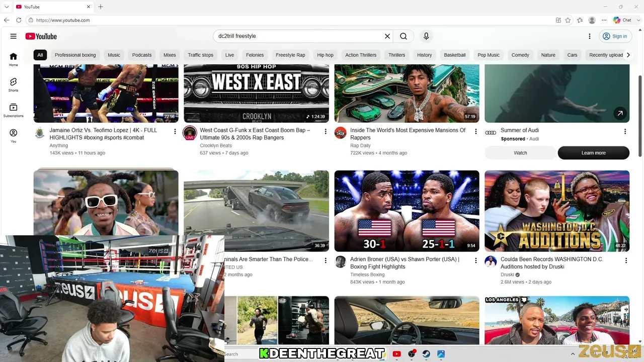644x362 pixels.
Task: Visit the Crooklyn Beats channel name
Action: [x=216, y=146]
